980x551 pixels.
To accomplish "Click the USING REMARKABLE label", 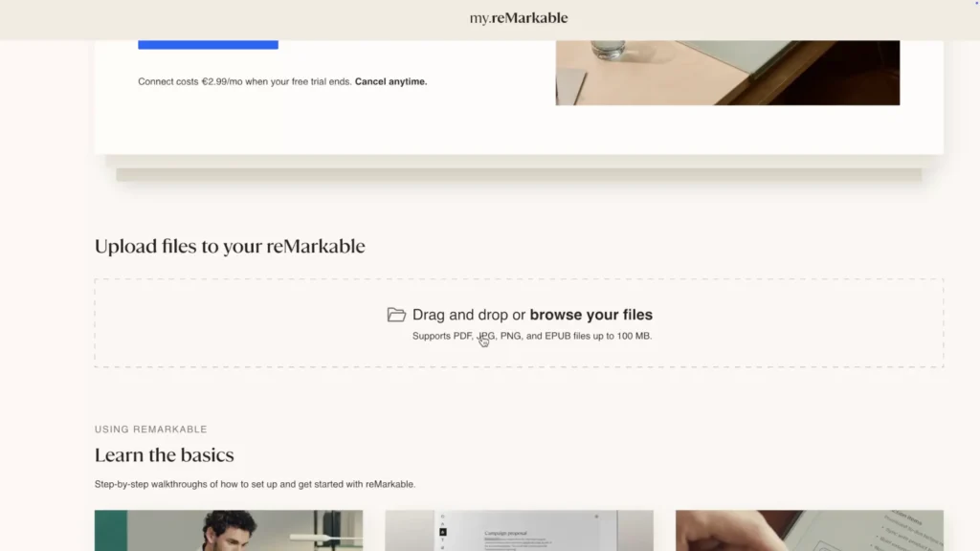I will point(150,430).
